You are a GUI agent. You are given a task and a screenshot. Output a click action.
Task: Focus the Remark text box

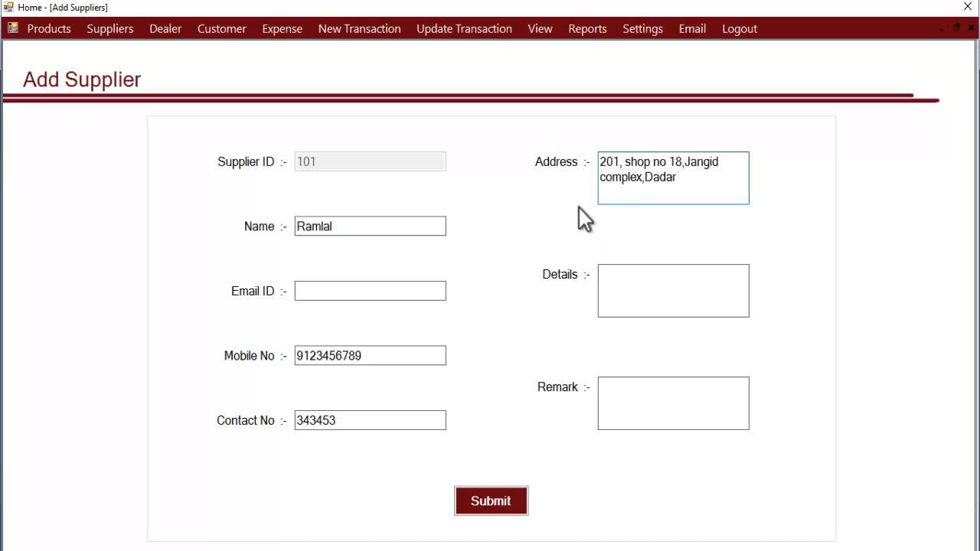click(673, 403)
